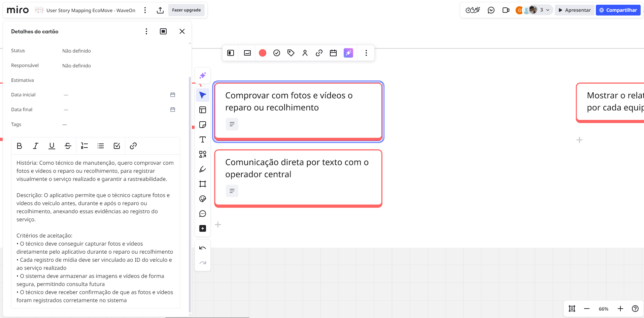Click the Fazer upgrade button
The width and height of the screenshot is (644, 318).
tap(186, 10)
